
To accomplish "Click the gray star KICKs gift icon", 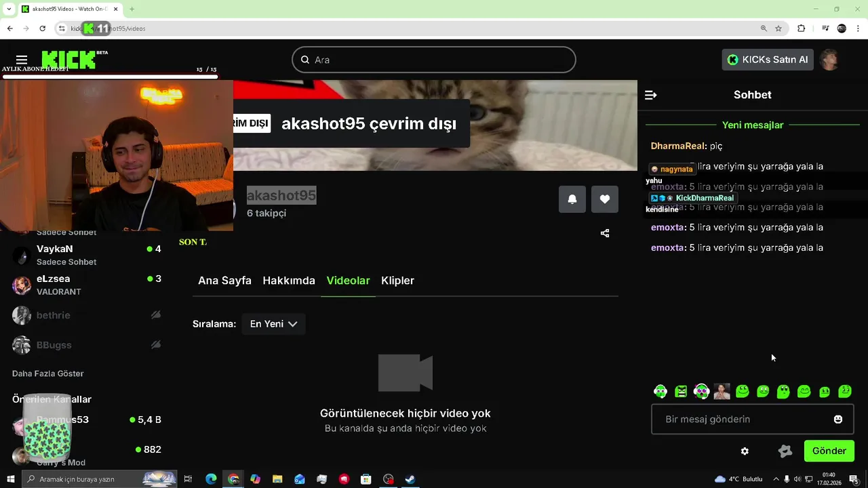I will point(785,451).
